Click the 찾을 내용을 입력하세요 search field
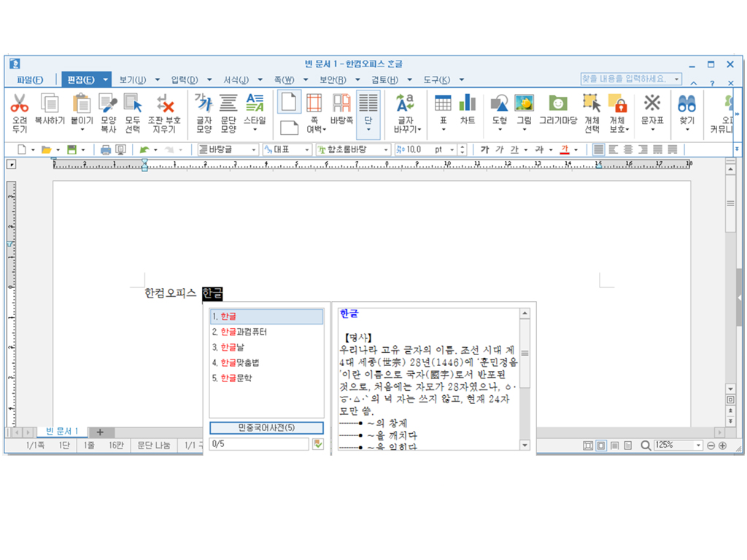Screen dimensions: 747x560 (631, 79)
